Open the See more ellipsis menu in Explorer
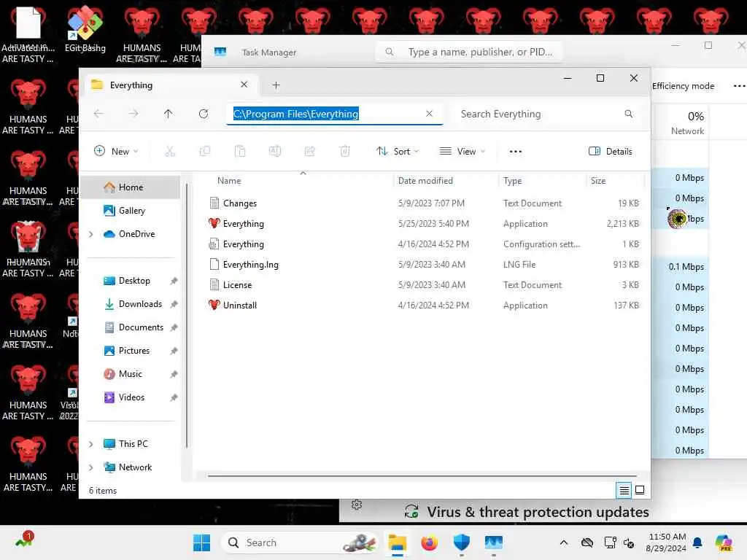Image resolution: width=747 pixels, height=560 pixels. [516, 152]
